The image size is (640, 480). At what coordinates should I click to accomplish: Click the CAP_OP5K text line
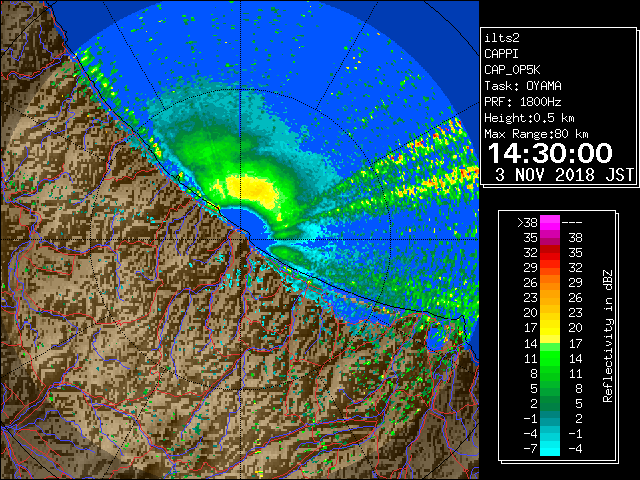(512, 70)
